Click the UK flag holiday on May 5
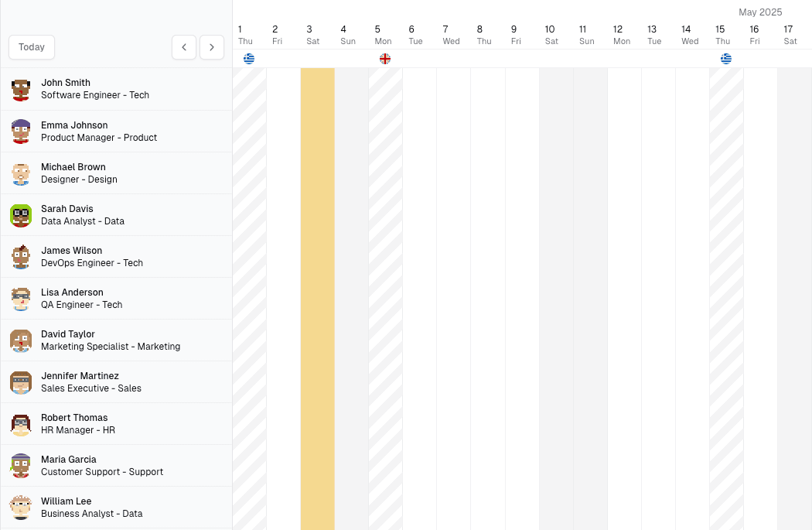This screenshot has height=530, width=812. coord(385,59)
